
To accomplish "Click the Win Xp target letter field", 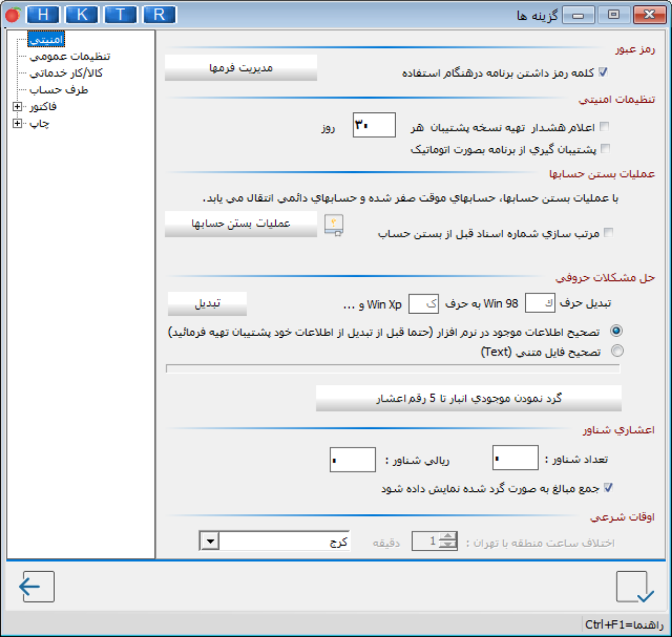I will click(424, 304).
